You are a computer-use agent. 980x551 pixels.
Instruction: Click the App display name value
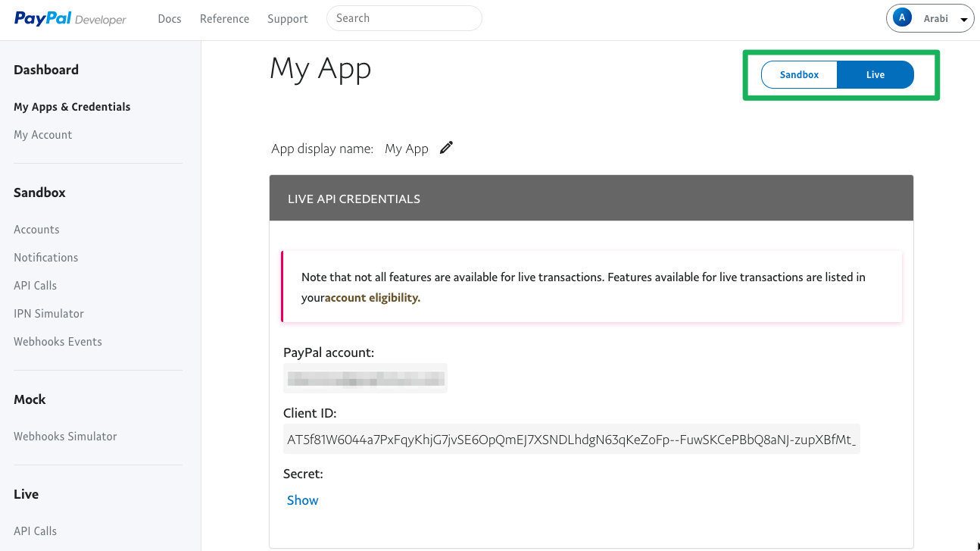coord(407,149)
